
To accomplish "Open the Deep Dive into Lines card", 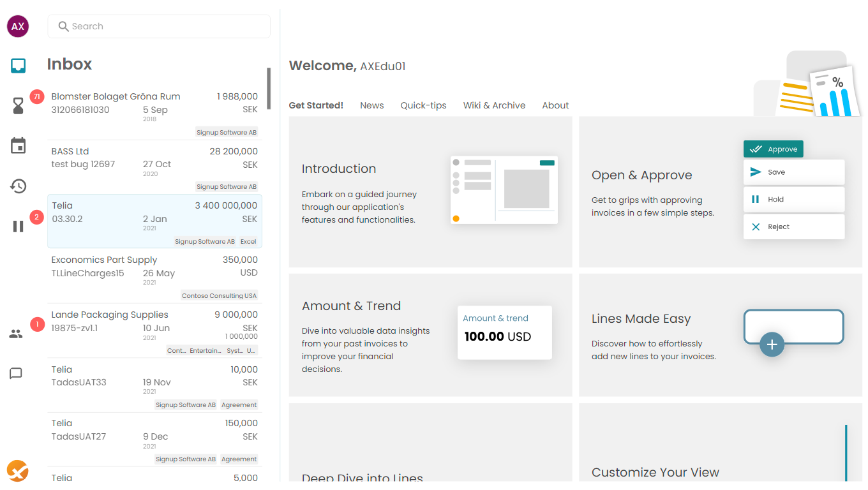I will coord(431,443).
